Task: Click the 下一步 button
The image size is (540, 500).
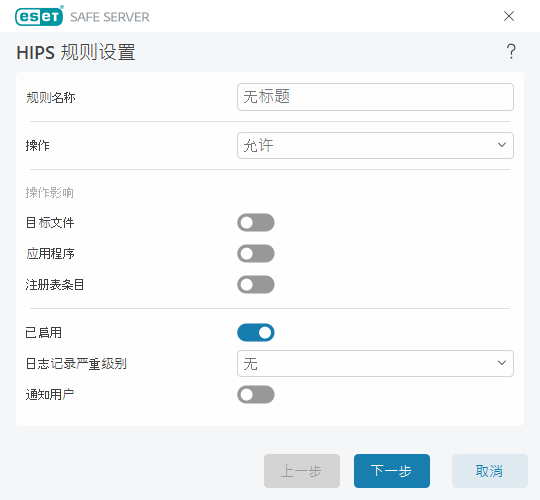Action: tap(392, 471)
